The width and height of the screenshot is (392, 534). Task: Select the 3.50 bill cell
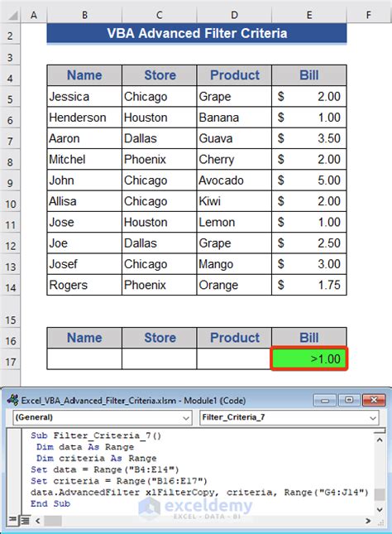point(309,138)
